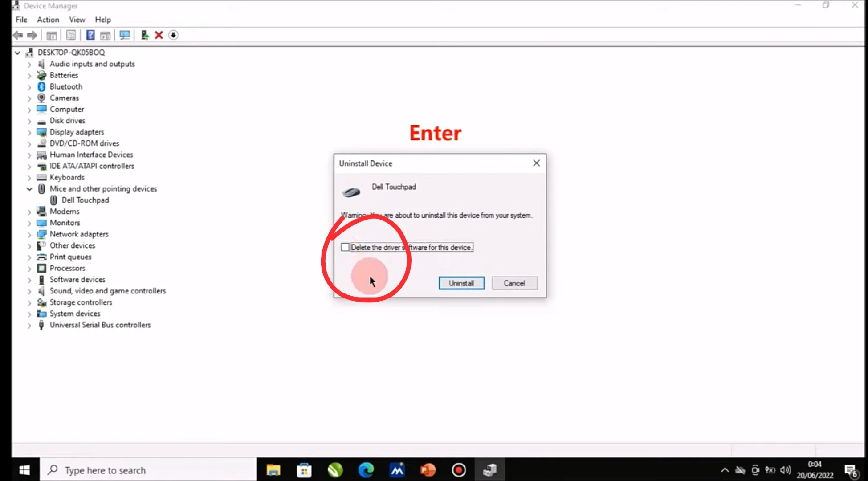Screen dimensions: 868x481
Task: Expand Display adapters category
Action: tap(29, 132)
